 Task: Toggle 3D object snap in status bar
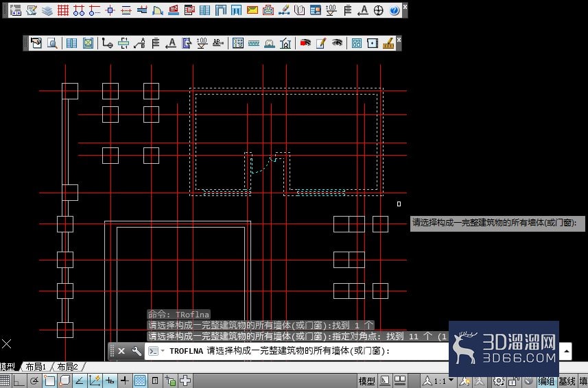(x=64, y=381)
